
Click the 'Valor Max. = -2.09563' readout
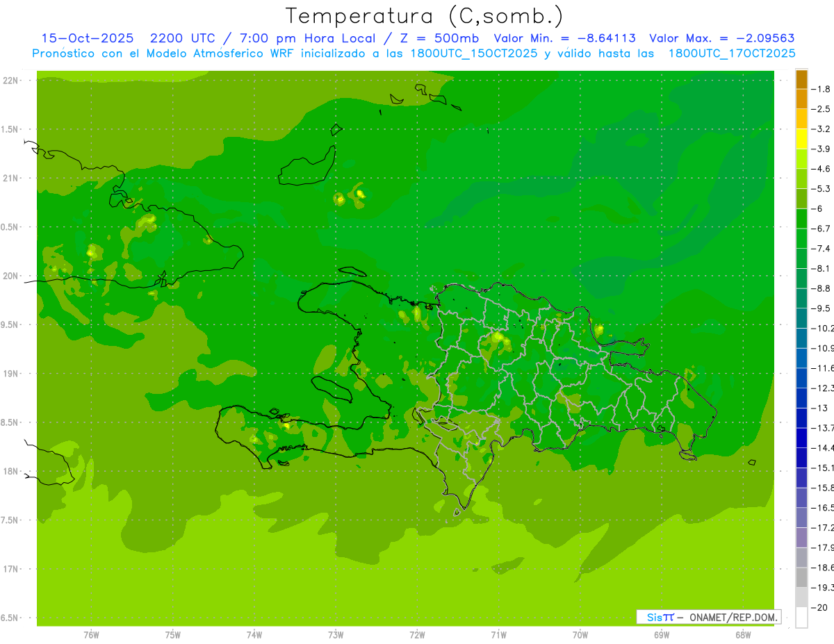721,38
